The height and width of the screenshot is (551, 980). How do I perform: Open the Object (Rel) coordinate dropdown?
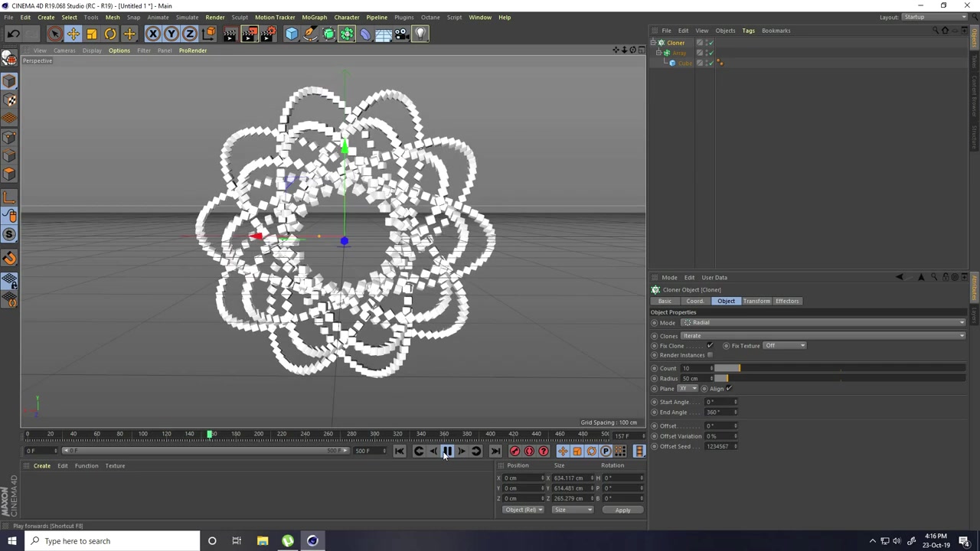point(523,510)
